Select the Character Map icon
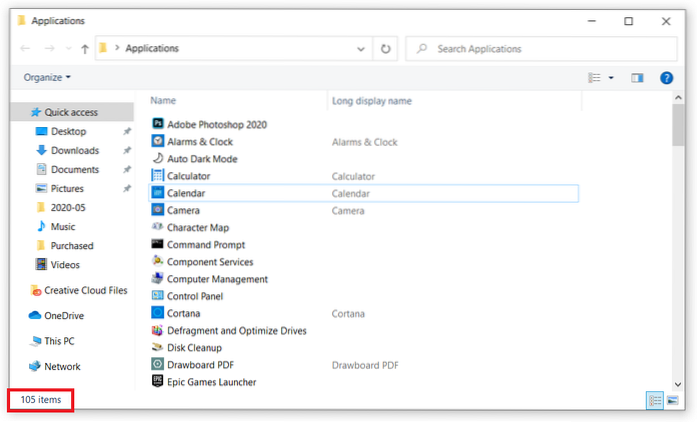 coord(157,227)
